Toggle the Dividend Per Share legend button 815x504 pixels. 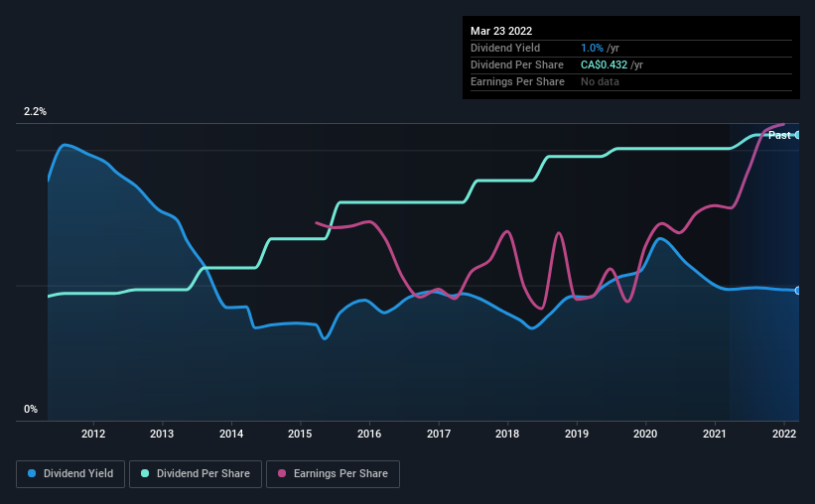(196, 474)
